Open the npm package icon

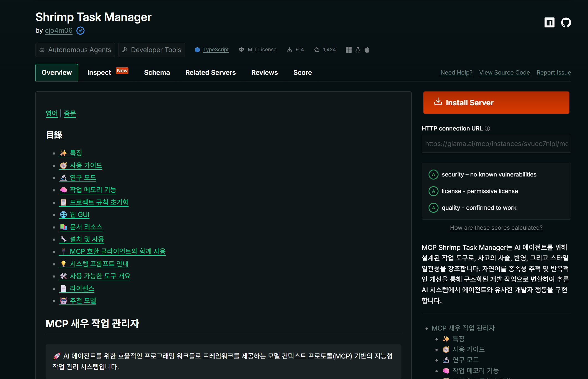[x=549, y=22]
